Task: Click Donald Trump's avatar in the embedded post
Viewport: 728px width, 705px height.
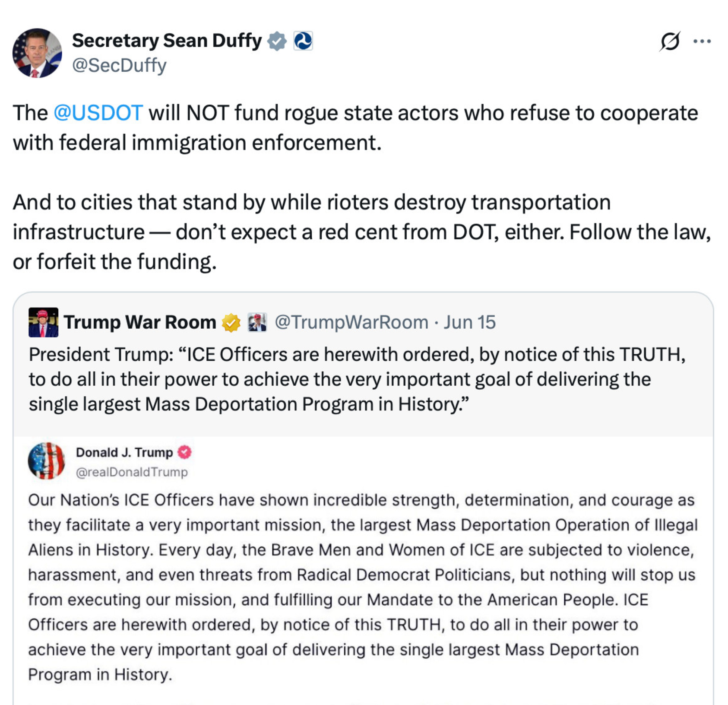Action: 47,461
